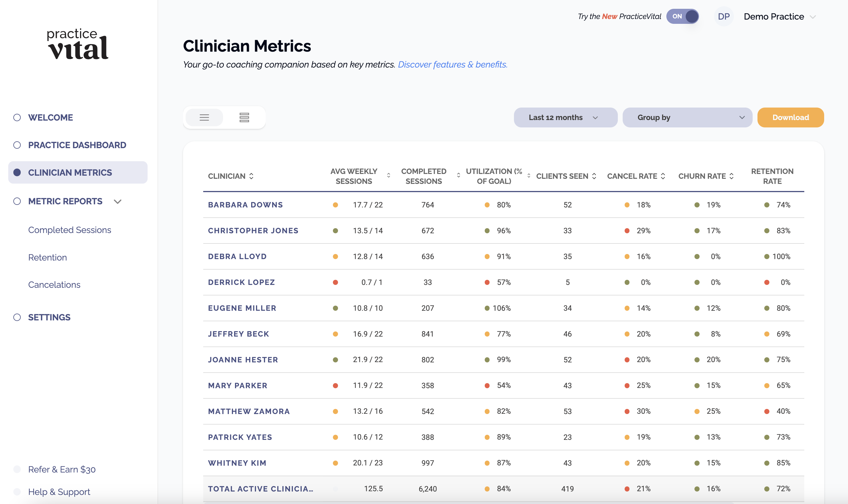Click Joanne Hester's 52 clients seen
848x504 pixels.
(x=568, y=360)
